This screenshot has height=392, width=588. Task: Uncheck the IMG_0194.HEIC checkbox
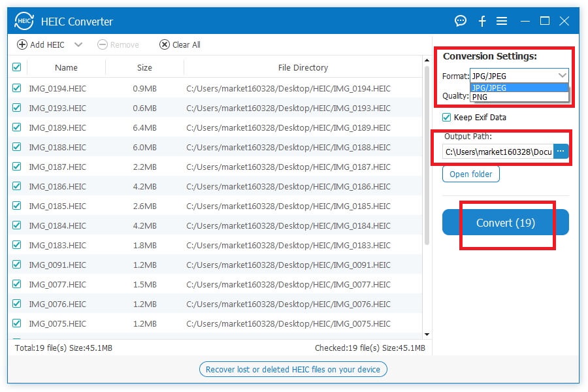pyautogui.click(x=17, y=88)
